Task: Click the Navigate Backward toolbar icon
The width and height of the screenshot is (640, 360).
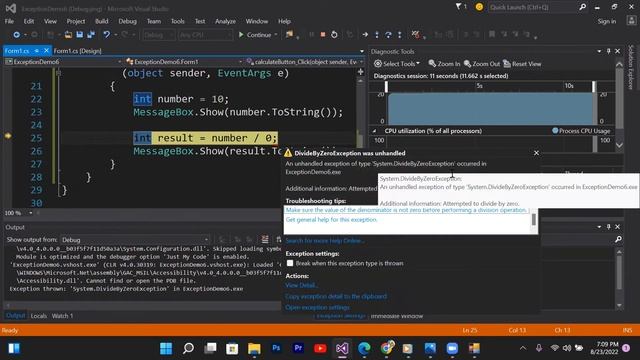Action: pyautogui.click(x=16, y=35)
